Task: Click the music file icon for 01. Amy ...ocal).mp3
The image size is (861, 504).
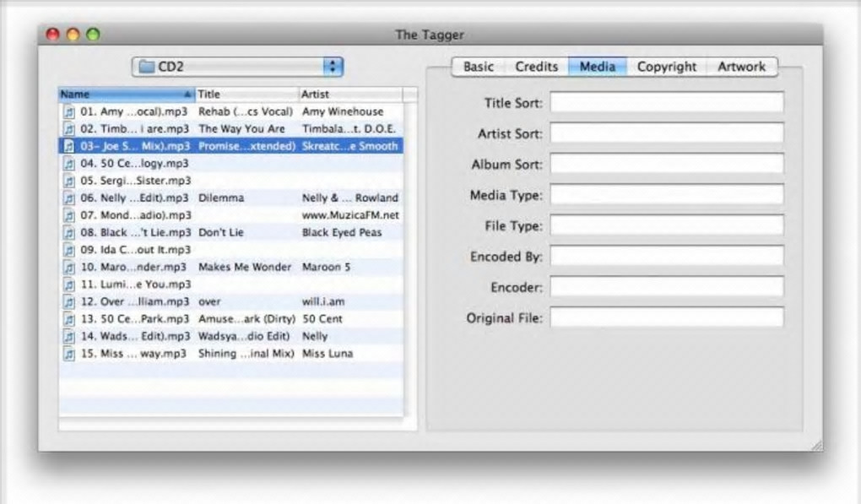Action: point(69,112)
